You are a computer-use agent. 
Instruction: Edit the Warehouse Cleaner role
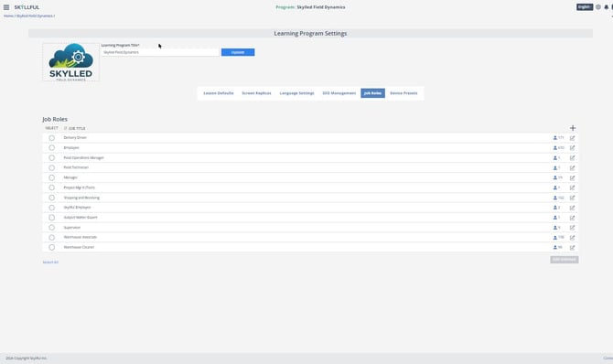click(572, 248)
